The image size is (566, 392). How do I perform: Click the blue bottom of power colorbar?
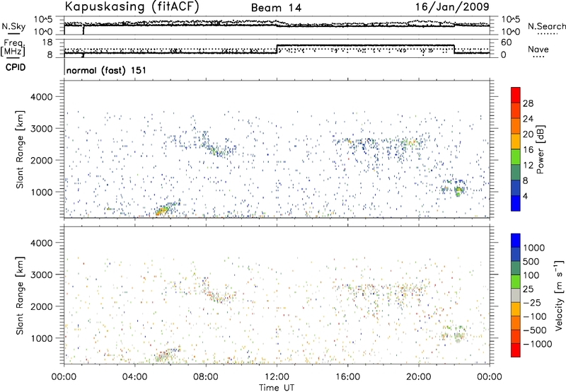pyautogui.click(x=516, y=203)
